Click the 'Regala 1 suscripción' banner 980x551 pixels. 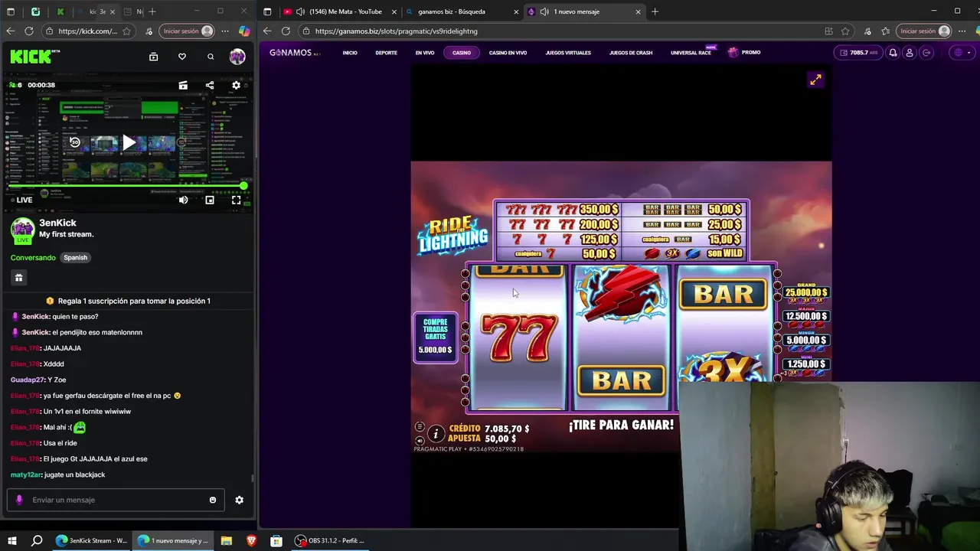128,301
